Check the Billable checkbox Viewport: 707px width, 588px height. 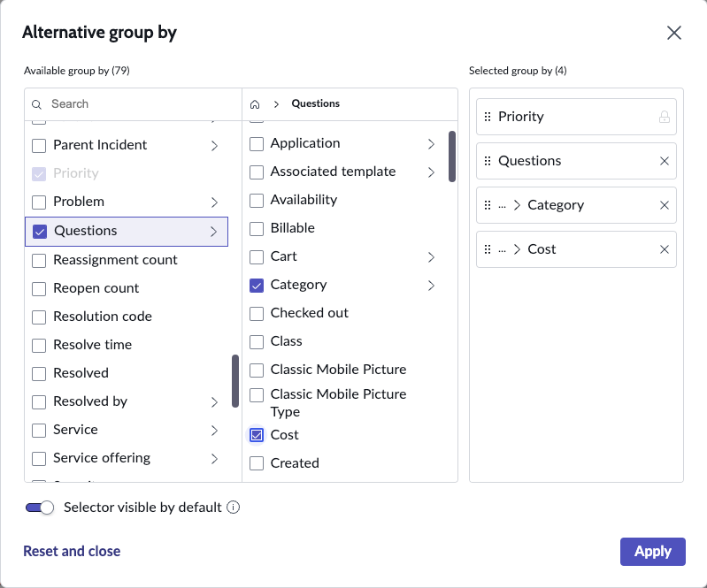point(257,228)
